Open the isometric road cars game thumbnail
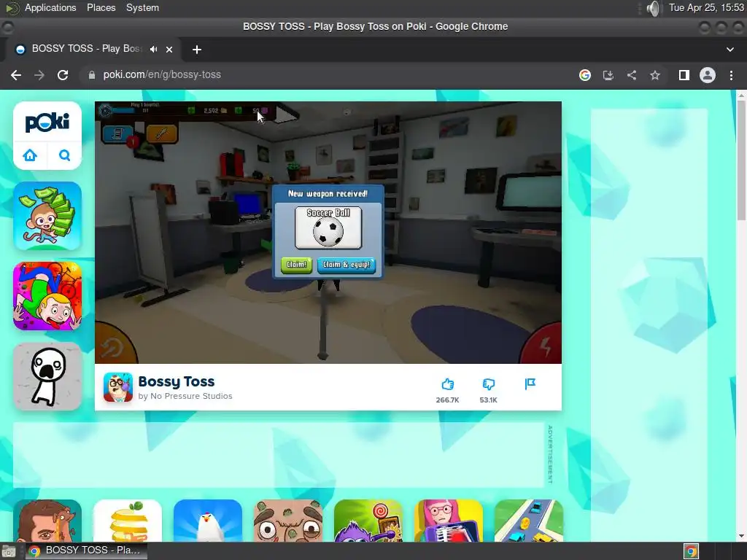 [529, 521]
